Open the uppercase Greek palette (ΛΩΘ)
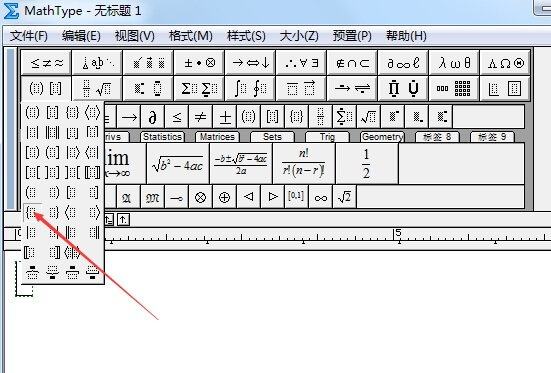Screen dimensions: 551x373 coord(505,63)
